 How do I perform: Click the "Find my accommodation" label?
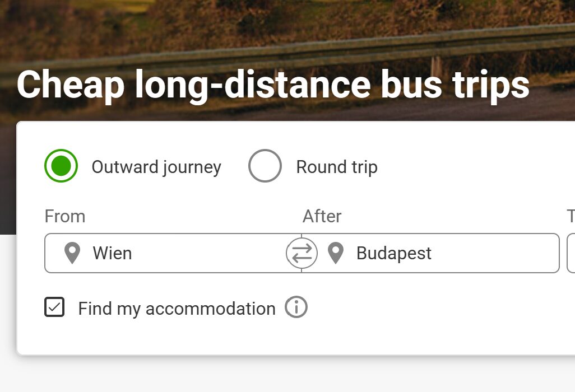click(177, 309)
